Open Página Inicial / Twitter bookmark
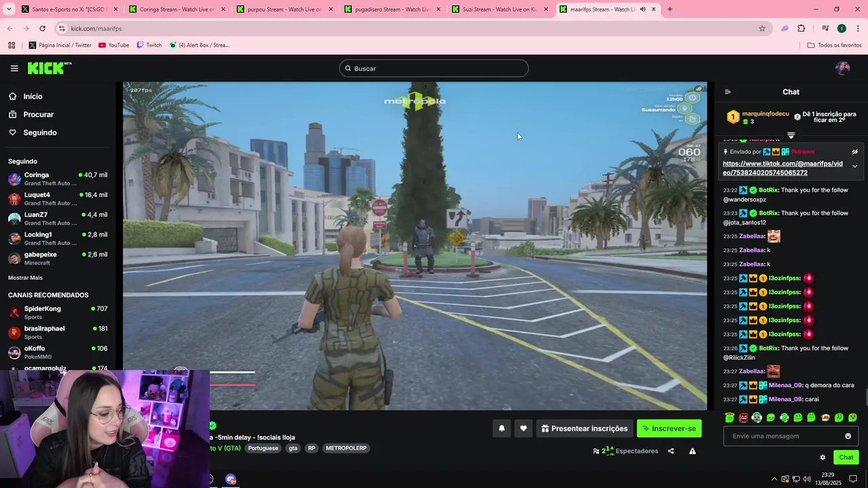Viewport: 868px width, 488px height. pos(60,45)
